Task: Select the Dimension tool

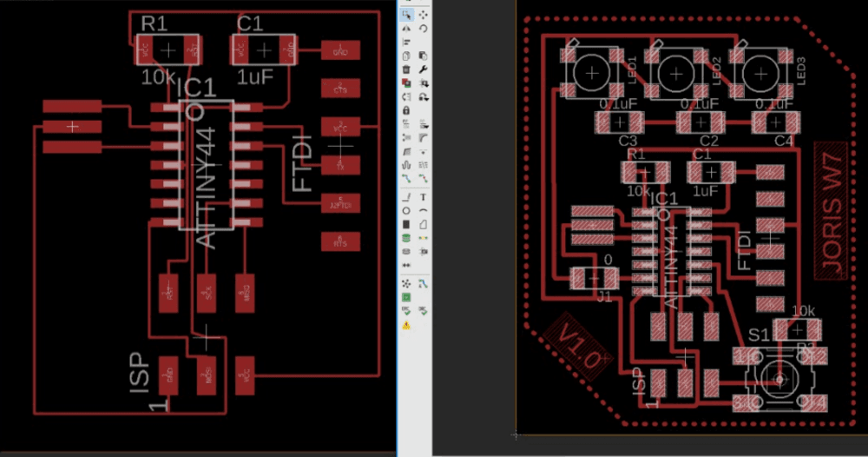Action: [x=406, y=265]
